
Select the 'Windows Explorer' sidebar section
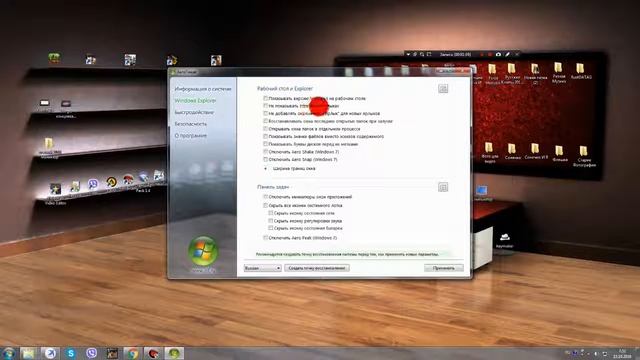pyautogui.click(x=196, y=100)
